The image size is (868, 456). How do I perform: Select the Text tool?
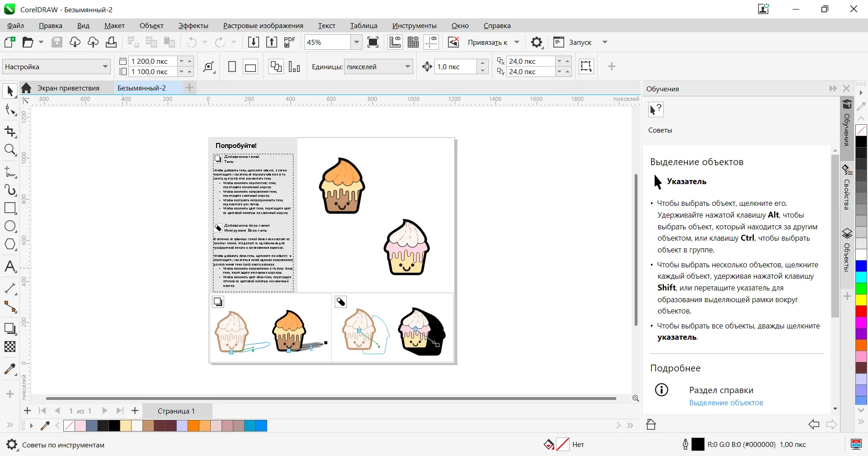click(10, 266)
